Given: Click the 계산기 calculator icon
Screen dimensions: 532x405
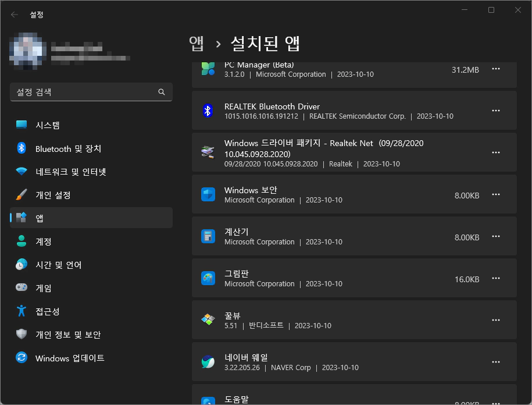Looking at the screenshot, I should (x=208, y=236).
